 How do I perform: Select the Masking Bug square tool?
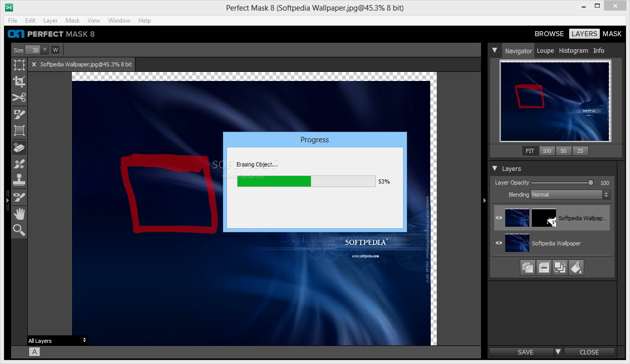click(x=19, y=131)
